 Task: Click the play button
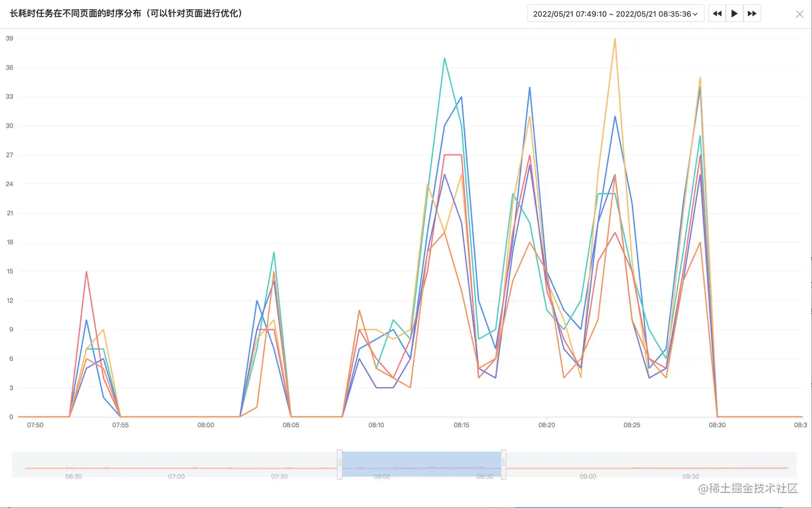tap(735, 14)
